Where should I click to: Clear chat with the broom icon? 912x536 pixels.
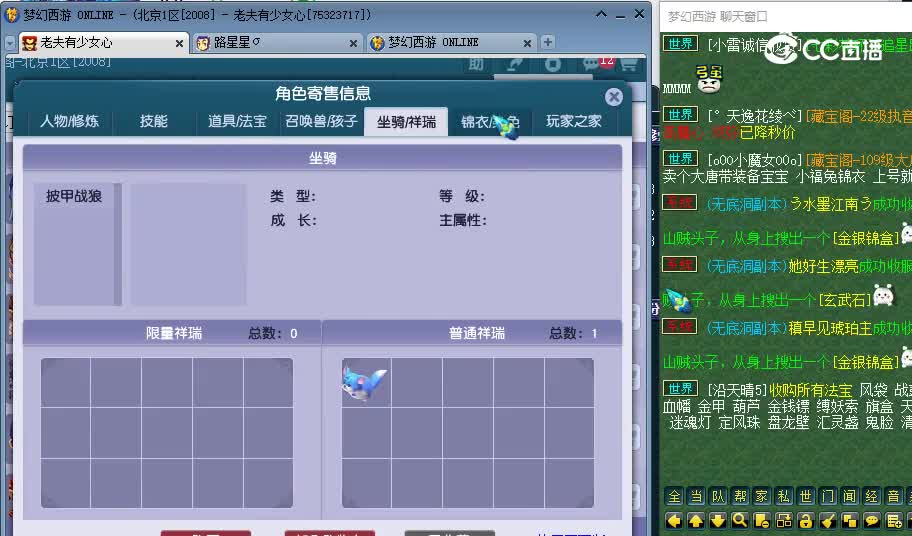(x=828, y=521)
